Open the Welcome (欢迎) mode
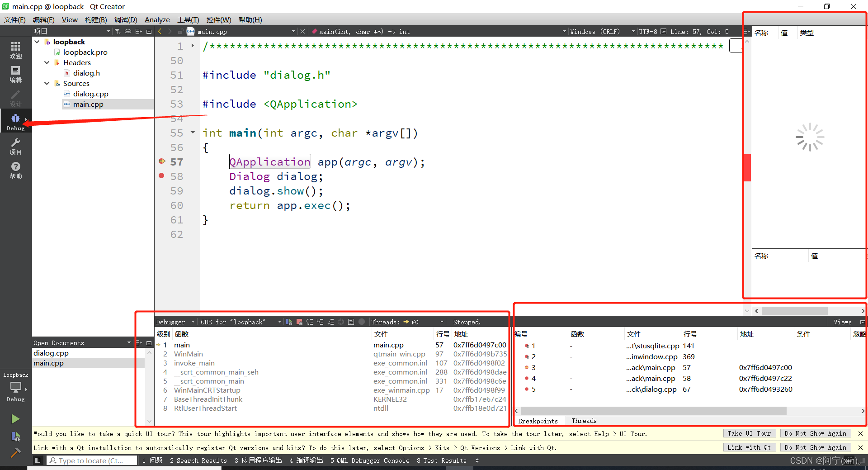This screenshot has height=470, width=868. [x=15, y=50]
